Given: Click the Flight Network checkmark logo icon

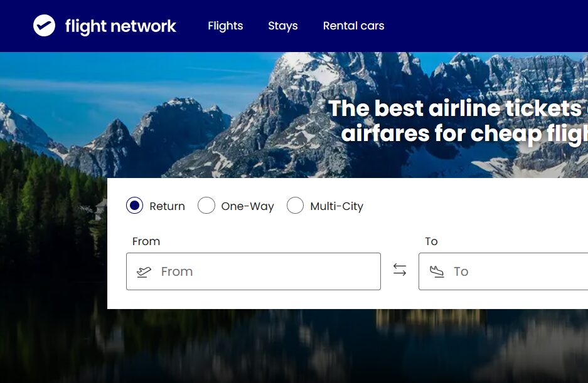Looking at the screenshot, I should click(45, 26).
